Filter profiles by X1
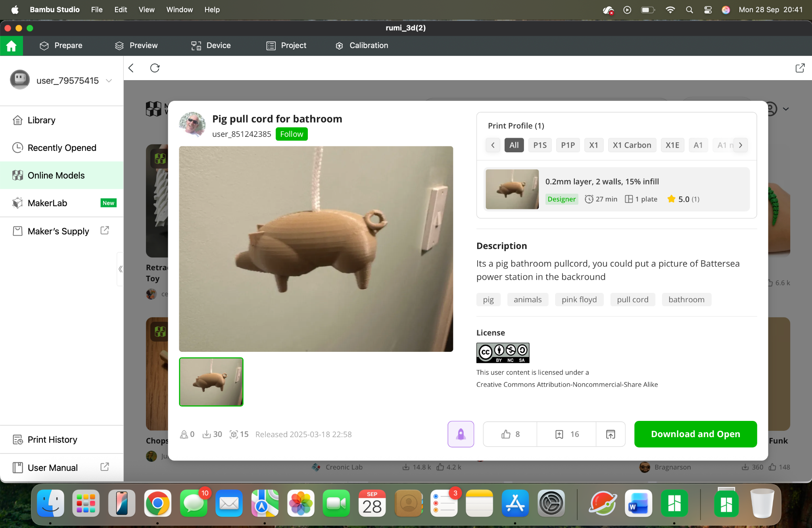The image size is (812, 528). 594,145
